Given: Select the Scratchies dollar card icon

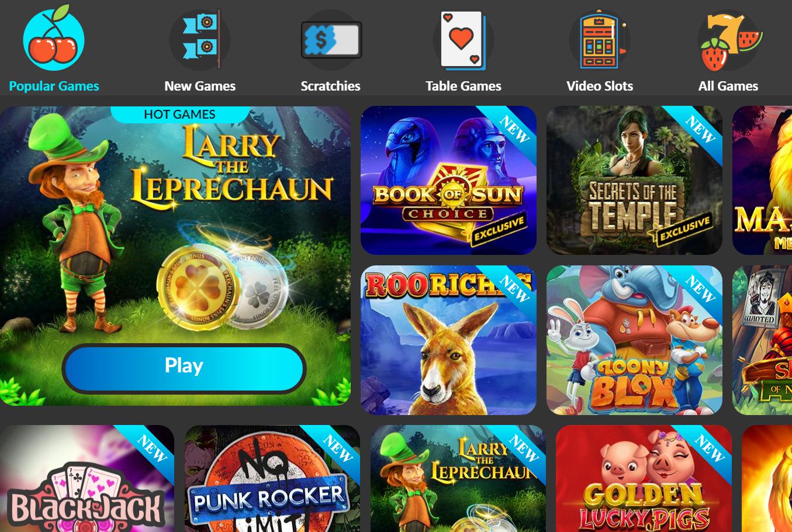Looking at the screenshot, I should click(331, 40).
